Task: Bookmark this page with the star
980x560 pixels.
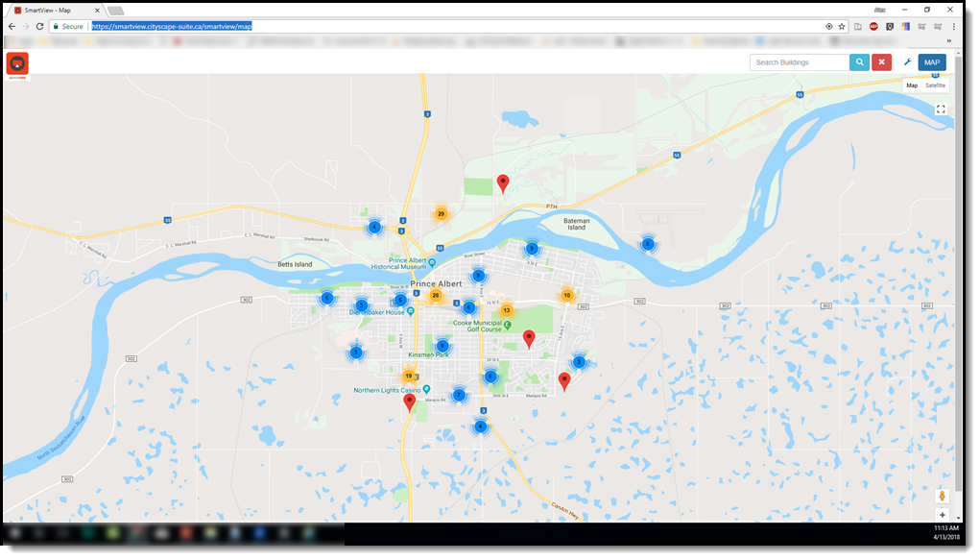Action: (841, 26)
